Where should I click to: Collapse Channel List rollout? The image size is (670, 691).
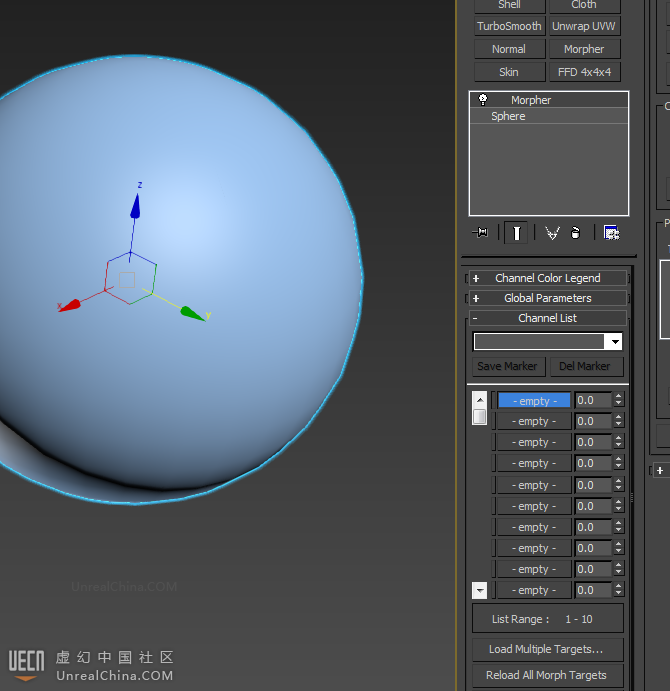pyautogui.click(x=547, y=318)
